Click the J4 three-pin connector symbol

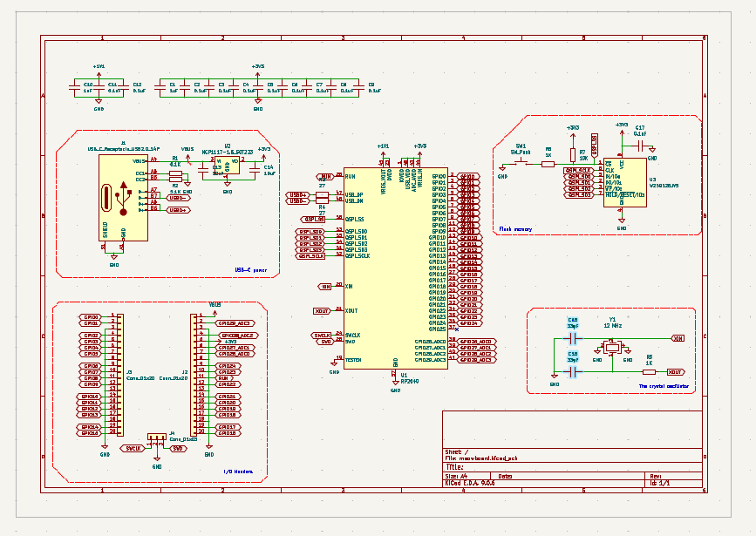click(158, 439)
